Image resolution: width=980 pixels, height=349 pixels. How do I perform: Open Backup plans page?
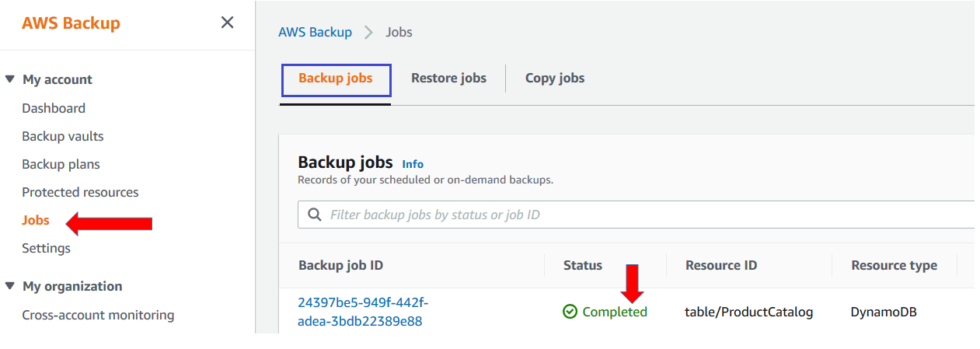pyautogui.click(x=61, y=164)
